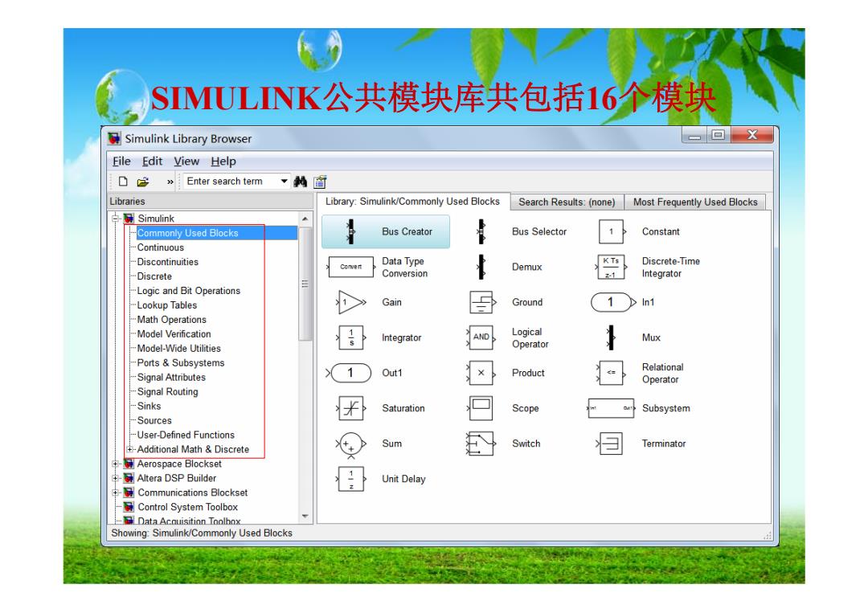868x613 pixels.
Task: Select the Model-Wide Utilities library
Action: [178, 348]
